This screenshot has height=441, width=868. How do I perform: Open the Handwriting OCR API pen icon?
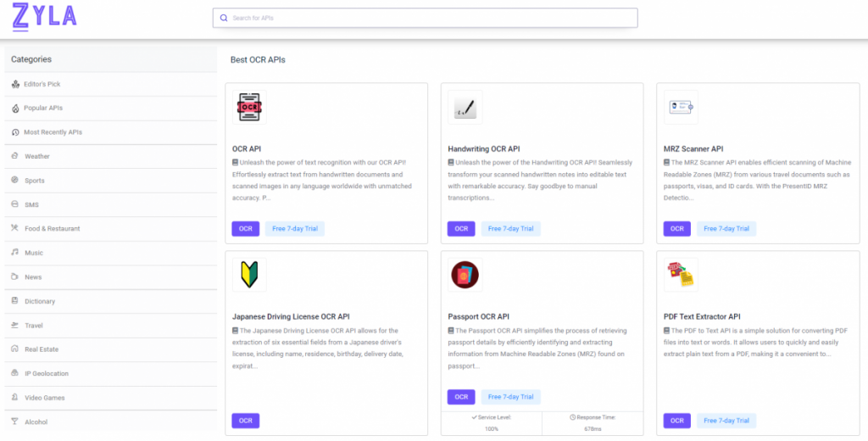tap(465, 107)
